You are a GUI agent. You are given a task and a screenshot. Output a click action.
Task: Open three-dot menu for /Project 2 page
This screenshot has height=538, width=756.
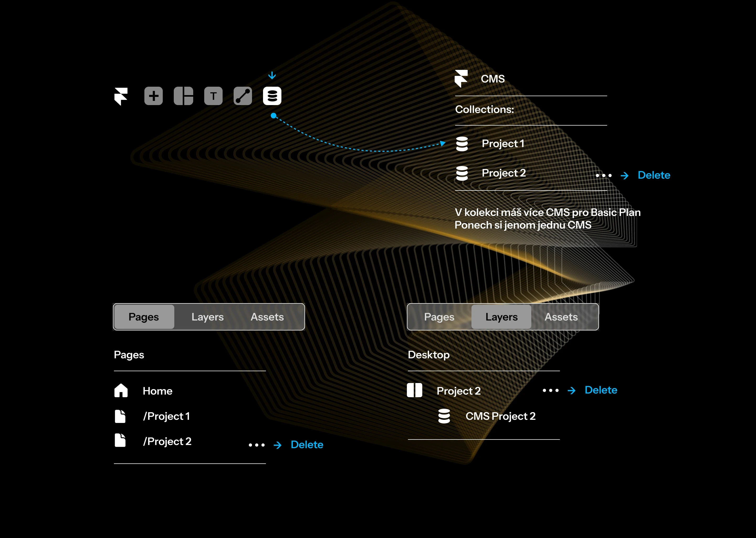(256, 445)
